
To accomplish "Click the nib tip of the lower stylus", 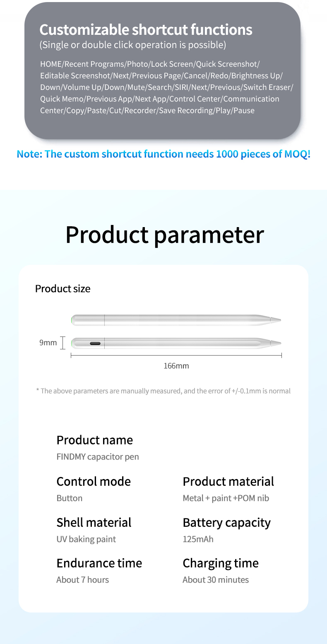I will 276,343.
